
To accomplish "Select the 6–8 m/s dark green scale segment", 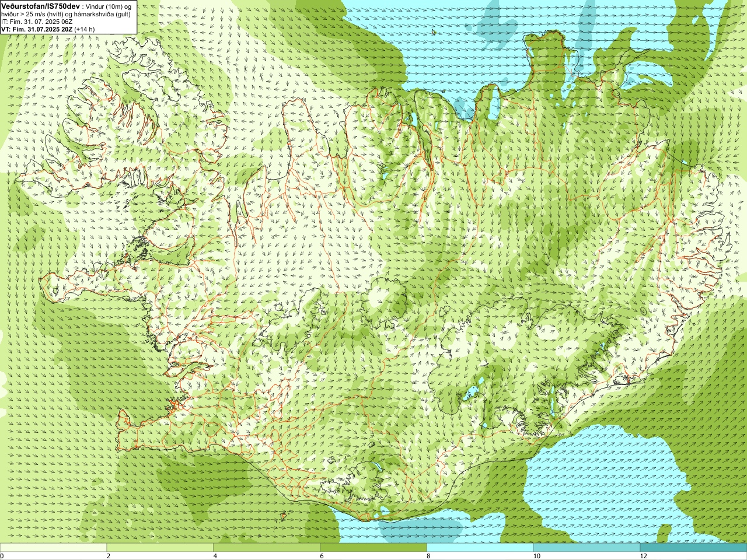I will [x=373, y=547].
